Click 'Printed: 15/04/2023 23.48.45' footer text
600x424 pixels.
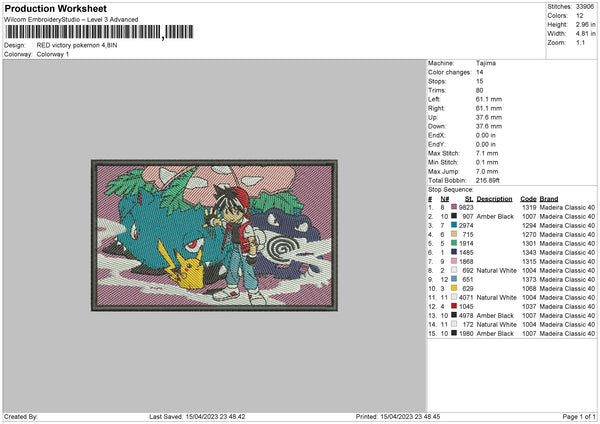[x=398, y=416]
